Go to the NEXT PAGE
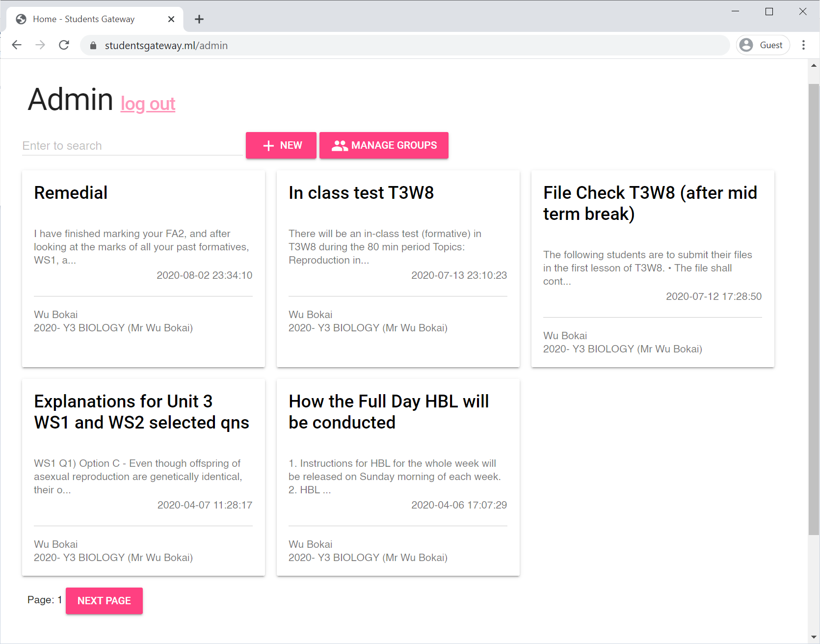Viewport: 820px width, 644px height. [x=104, y=601]
